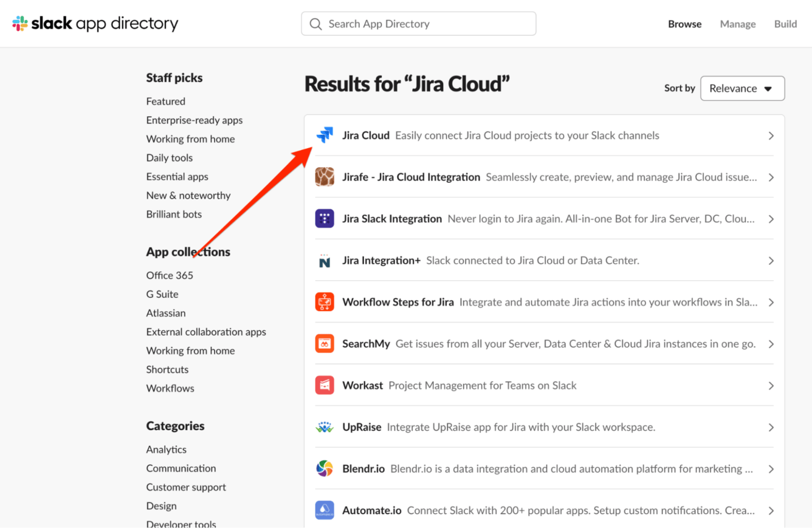Click the chevron on the Automate.io row
This screenshot has width=812, height=528.
click(771, 510)
